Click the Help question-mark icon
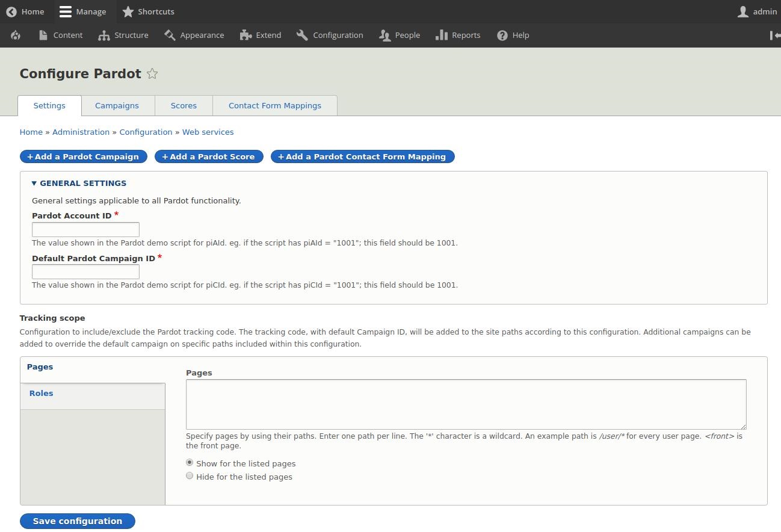Image resolution: width=781 pixels, height=532 pixels. coord(502,35)
